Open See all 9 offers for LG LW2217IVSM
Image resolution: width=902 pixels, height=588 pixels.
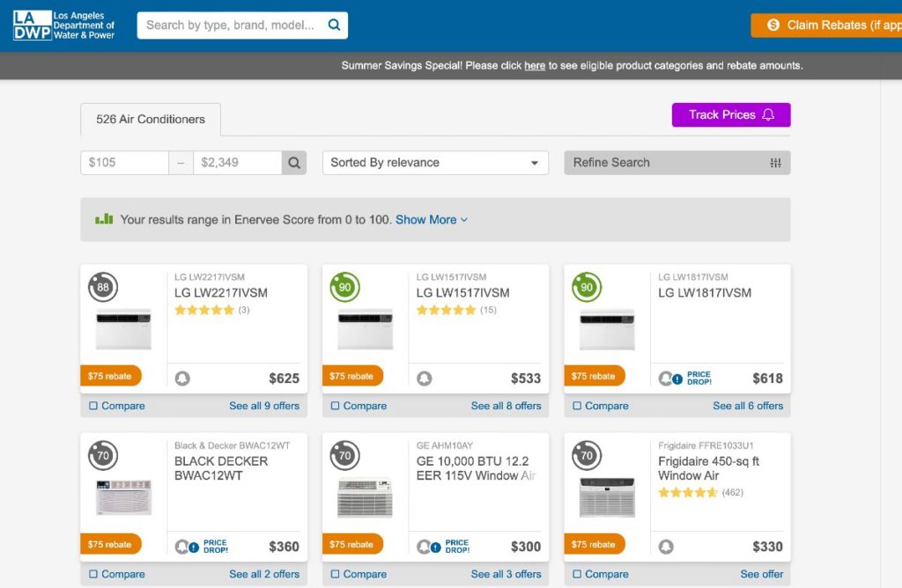tap(264, 406)
